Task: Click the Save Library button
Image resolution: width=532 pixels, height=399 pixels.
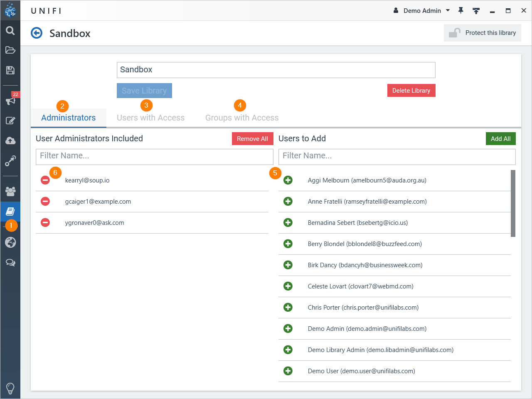Action: click(x=144, y=91)
